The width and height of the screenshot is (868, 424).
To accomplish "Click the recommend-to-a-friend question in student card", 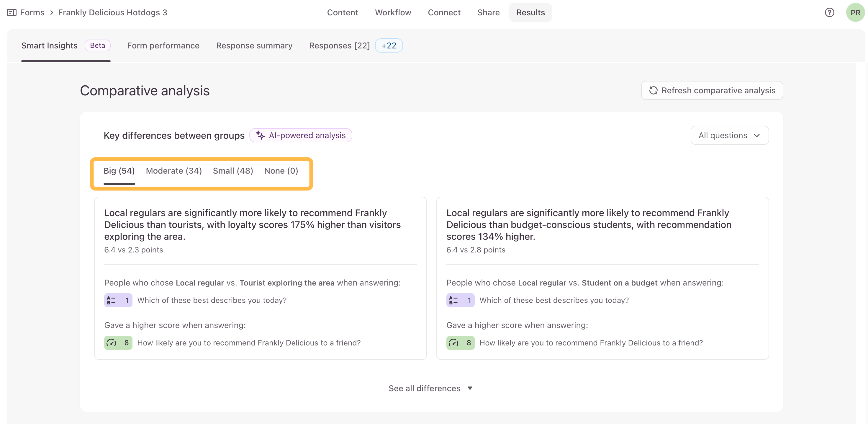I will coord(591,343).
